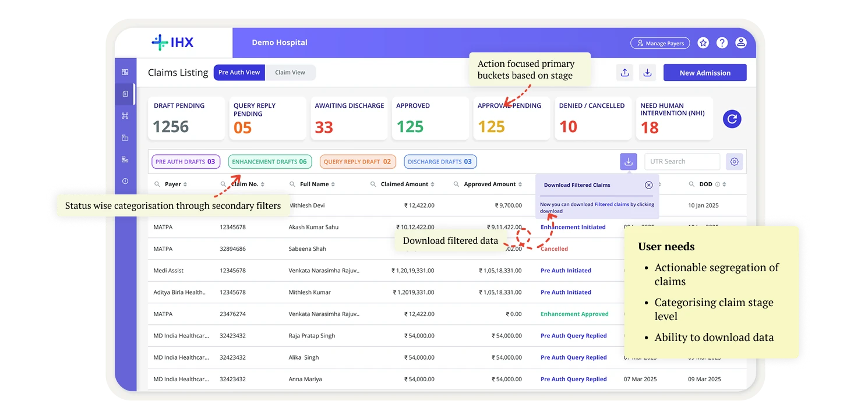Select the Query Reply Pending bucket
Viewport: 868px width, 401px height.
point(267,119)
